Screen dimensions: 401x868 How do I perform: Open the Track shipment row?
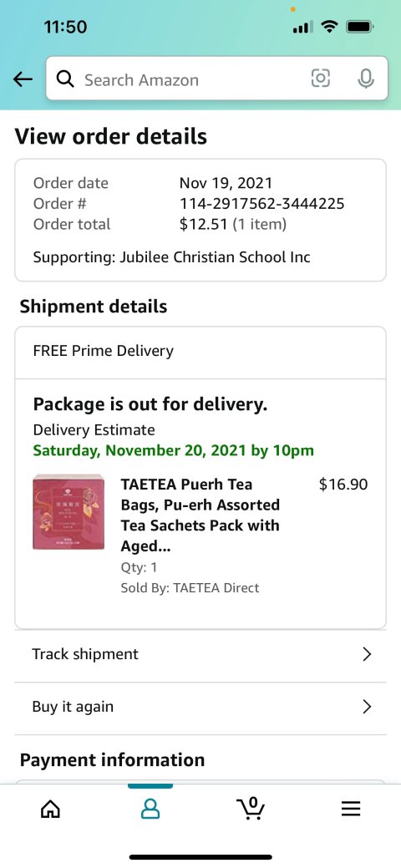(x=200, y=656)
